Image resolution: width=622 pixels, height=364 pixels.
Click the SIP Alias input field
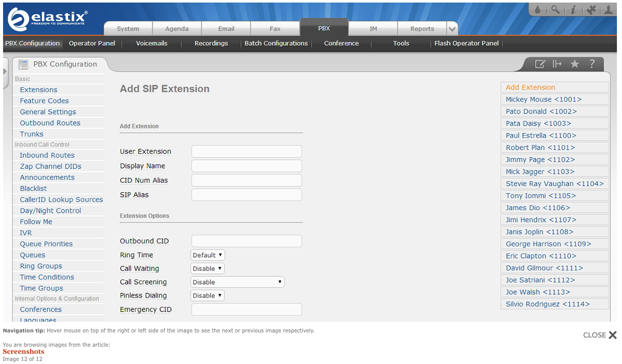[x=247, y=194]
